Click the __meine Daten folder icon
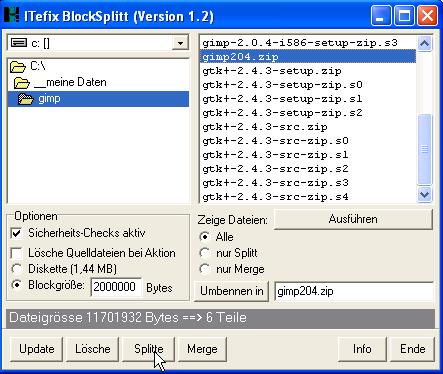 pyautogui.click(x=22, y=82)
